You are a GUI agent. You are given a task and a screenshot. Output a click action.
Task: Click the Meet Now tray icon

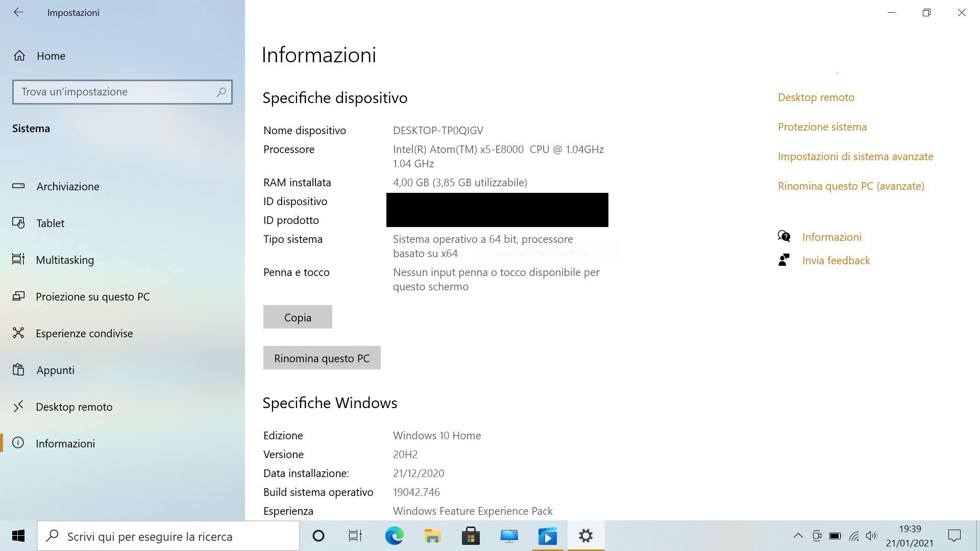click(817, 536)
